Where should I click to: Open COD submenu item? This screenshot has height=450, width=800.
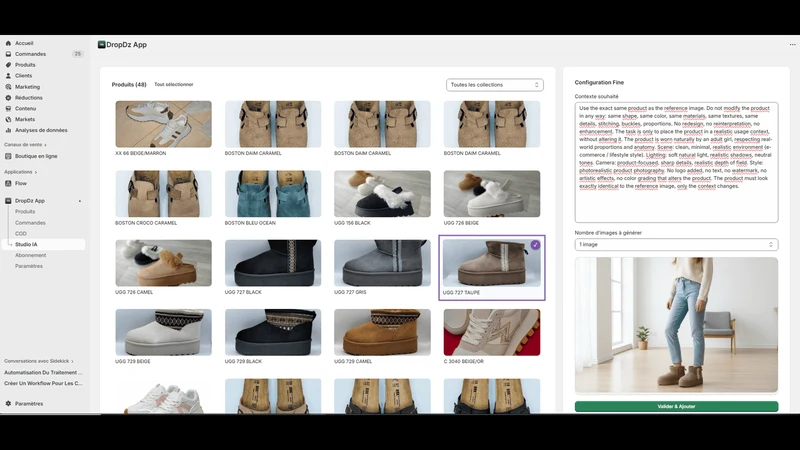click(20, 234)
